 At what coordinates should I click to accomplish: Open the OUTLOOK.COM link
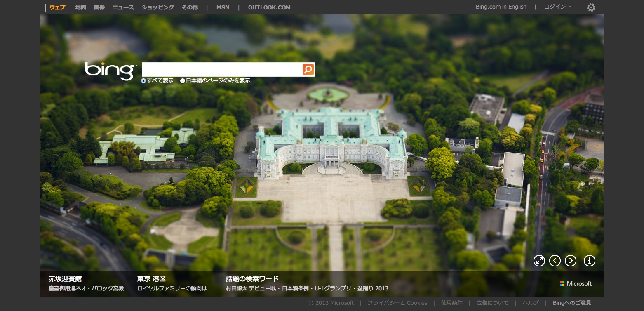click(269, 7)
